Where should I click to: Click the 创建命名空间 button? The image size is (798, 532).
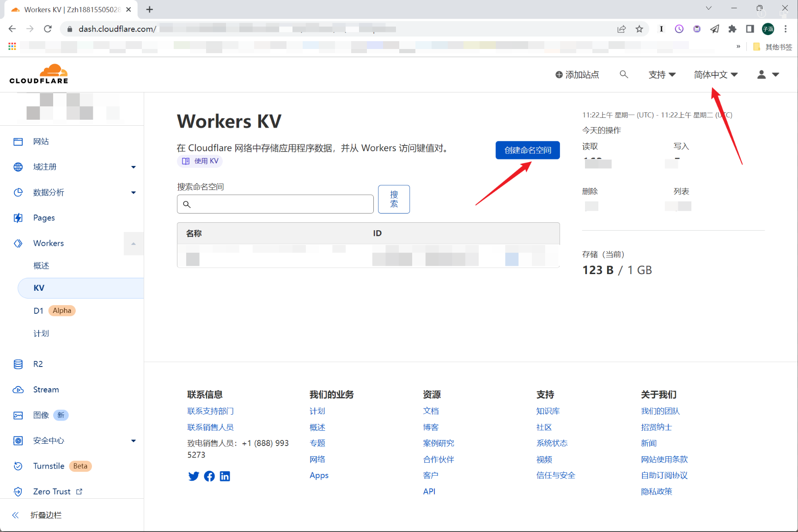tap(528, 150)
